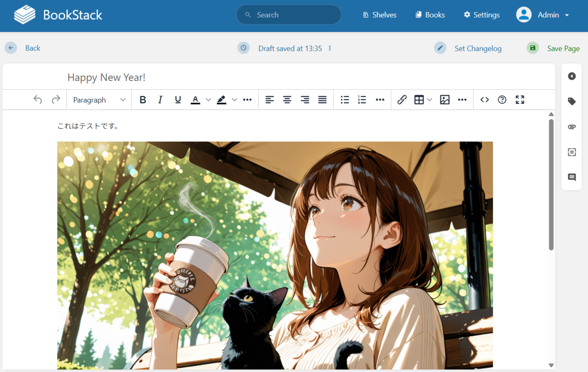Open the Attachments sidebar panel
The height and width of the screenshot is (372, 588).
point(572,127)
